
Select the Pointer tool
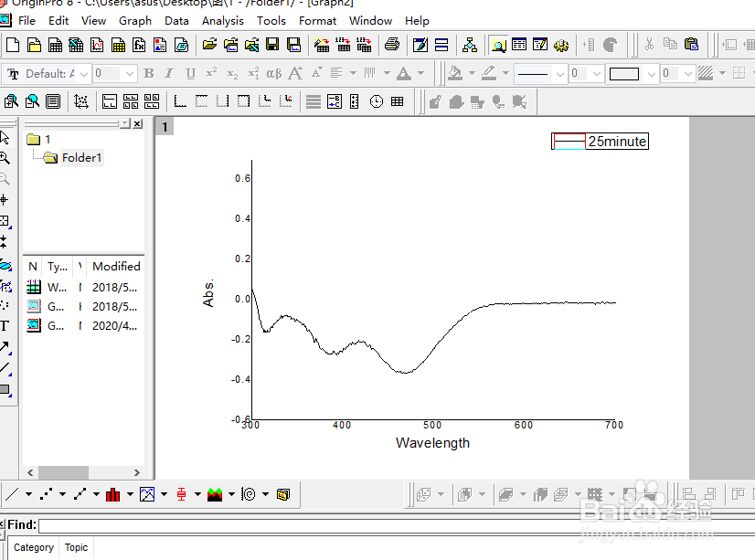pos(5,138)
